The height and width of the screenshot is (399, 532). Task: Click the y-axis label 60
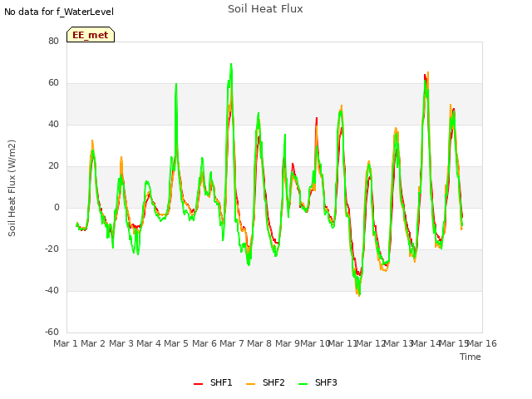point(53,83)
